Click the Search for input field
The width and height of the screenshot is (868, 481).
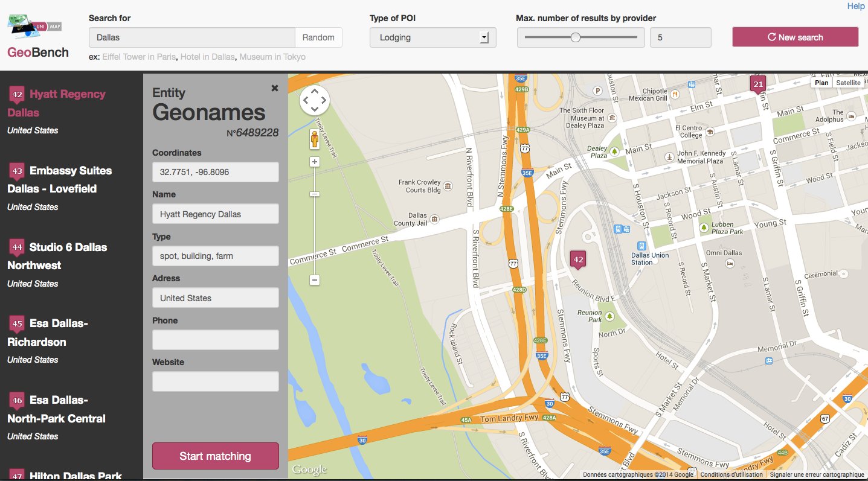coord(192,37)
